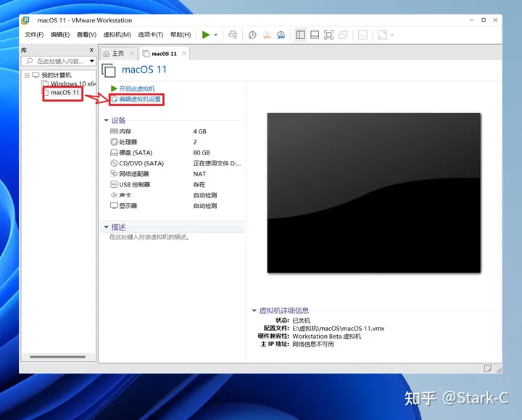Close the 主页 tab

click(132, 53)
